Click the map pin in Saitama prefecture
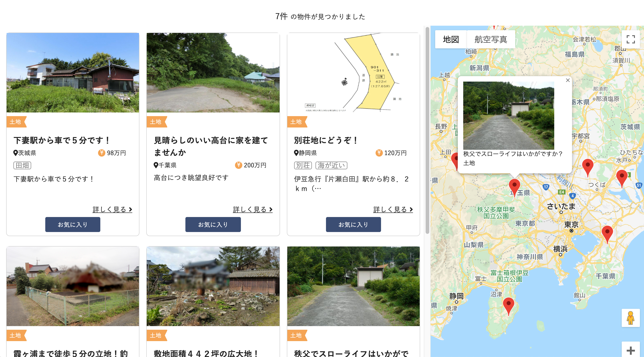Viewport: 644px width, 357px height. point(514,187)
